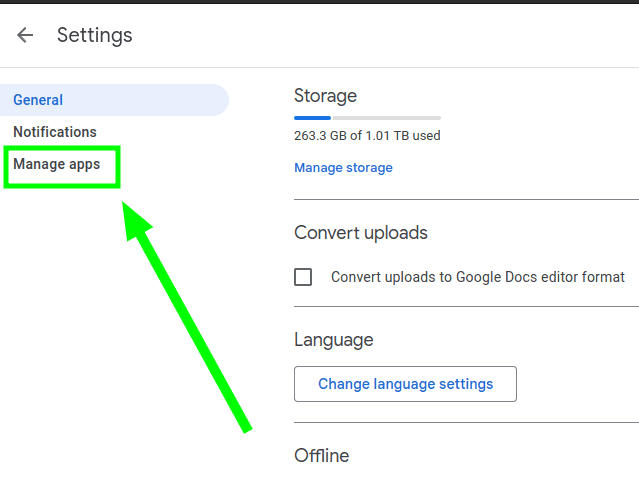Screen dimensions: 639x490
Task: Click the Convert uploads to Google Docs label
Action: point(478,277)
